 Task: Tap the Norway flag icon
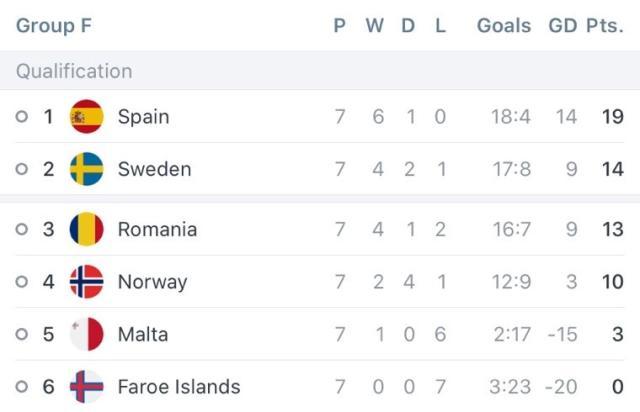click(x=87, y=282)
